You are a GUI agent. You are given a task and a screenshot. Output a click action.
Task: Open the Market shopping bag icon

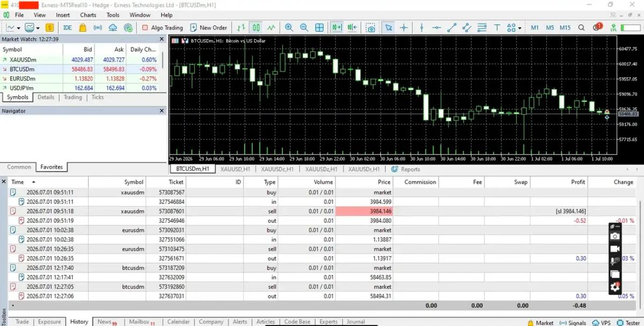83,27
